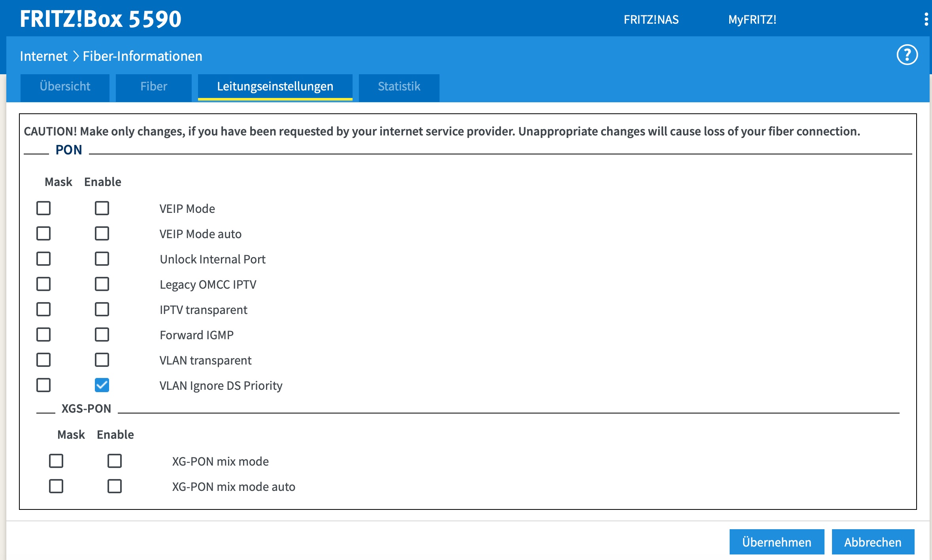
Task: Uncheck Enable for VLAN Ignore DS Priority
Action: click(102, 385)
